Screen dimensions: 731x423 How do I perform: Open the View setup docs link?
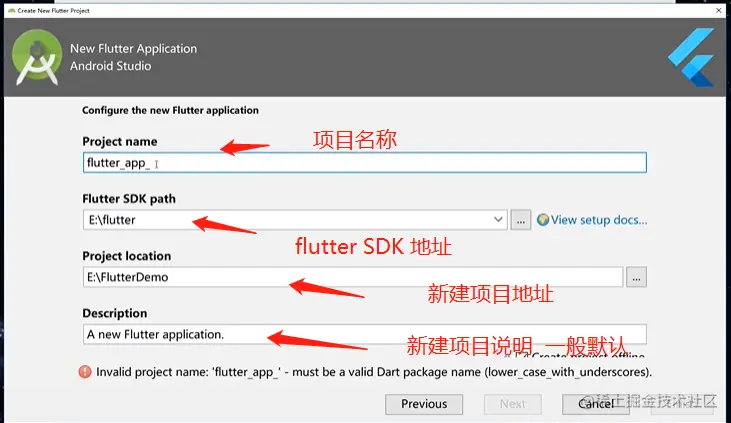(599, 220)
